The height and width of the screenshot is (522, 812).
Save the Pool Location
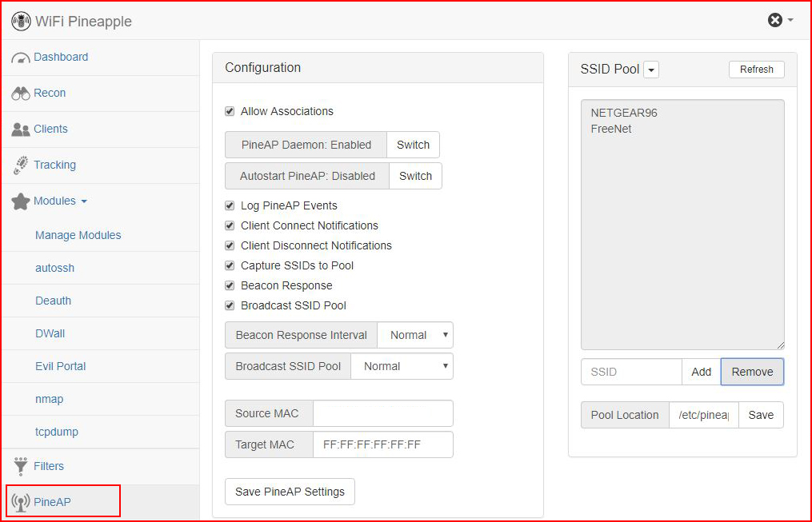tap(761, 415)
